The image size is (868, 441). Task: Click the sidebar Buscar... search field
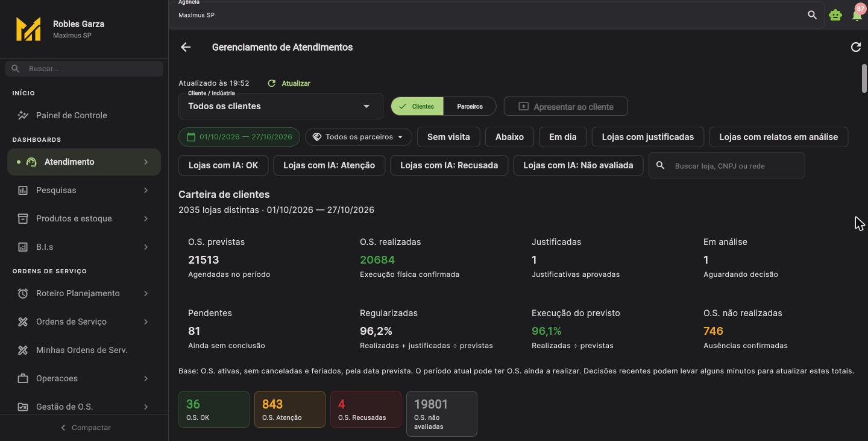click(x=84, y=69)
